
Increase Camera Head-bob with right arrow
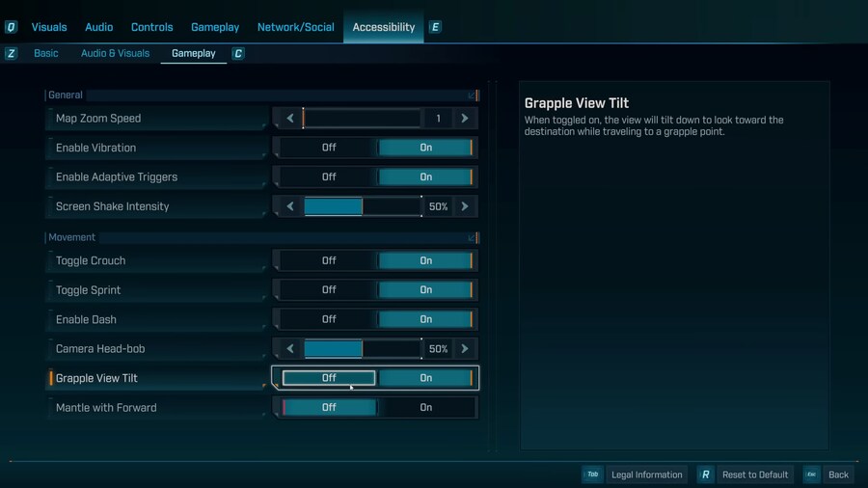click(x=464, y=349)
